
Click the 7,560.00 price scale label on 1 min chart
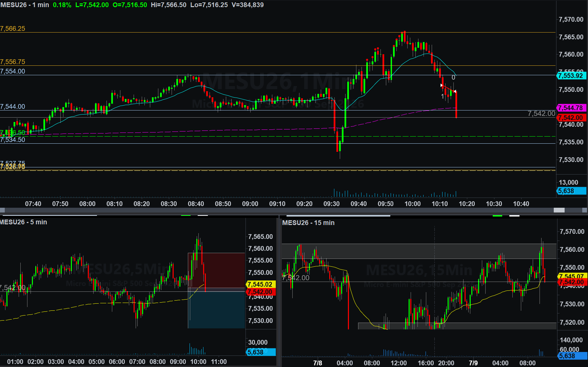(571, 54)
